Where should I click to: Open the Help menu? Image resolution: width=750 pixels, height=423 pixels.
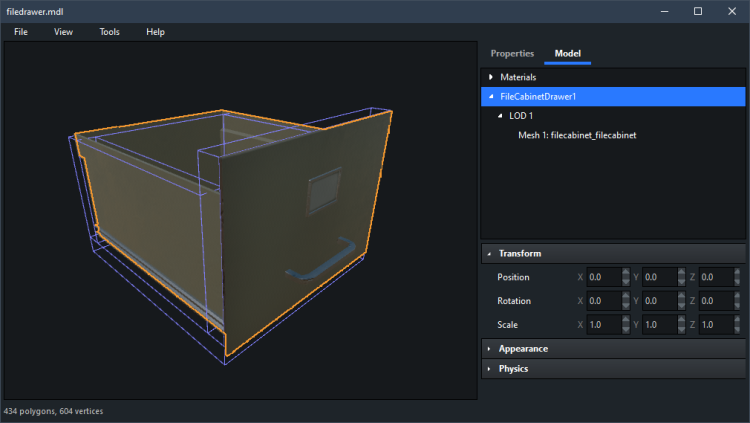pos(155,32)
